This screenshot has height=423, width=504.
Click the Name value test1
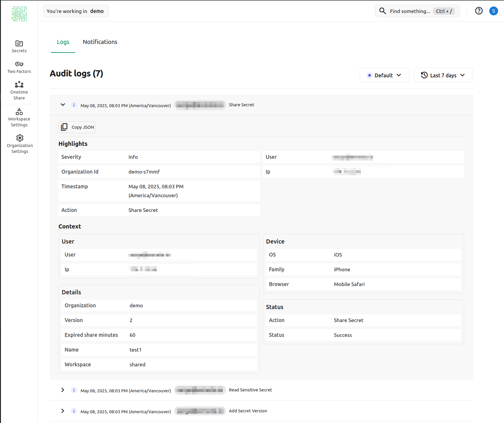(x=135, y=350)
